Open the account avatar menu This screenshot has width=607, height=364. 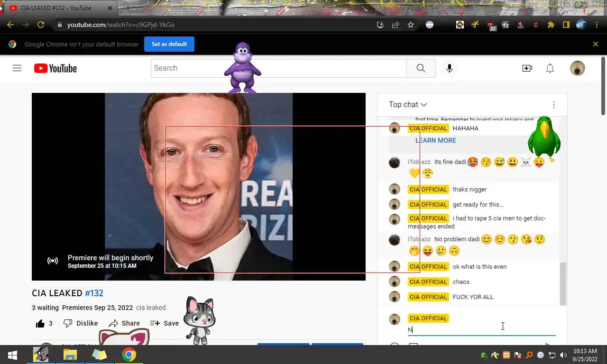(578, 68)
